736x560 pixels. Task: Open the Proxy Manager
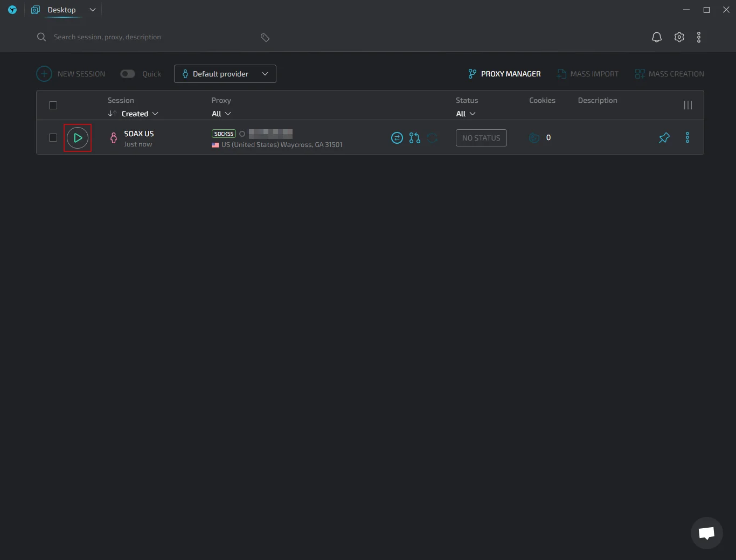tap(504, 74)
